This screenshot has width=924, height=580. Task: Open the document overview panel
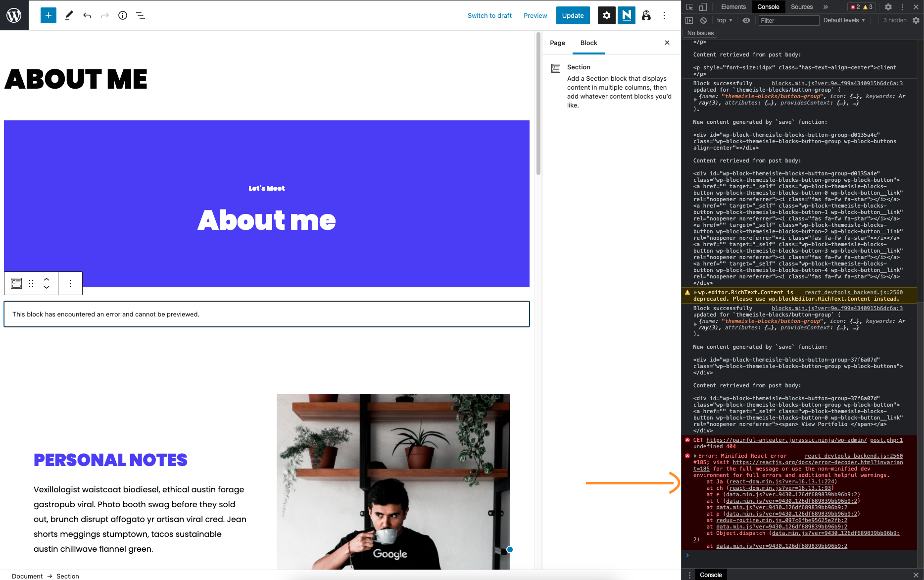click(x=141, y=15)
